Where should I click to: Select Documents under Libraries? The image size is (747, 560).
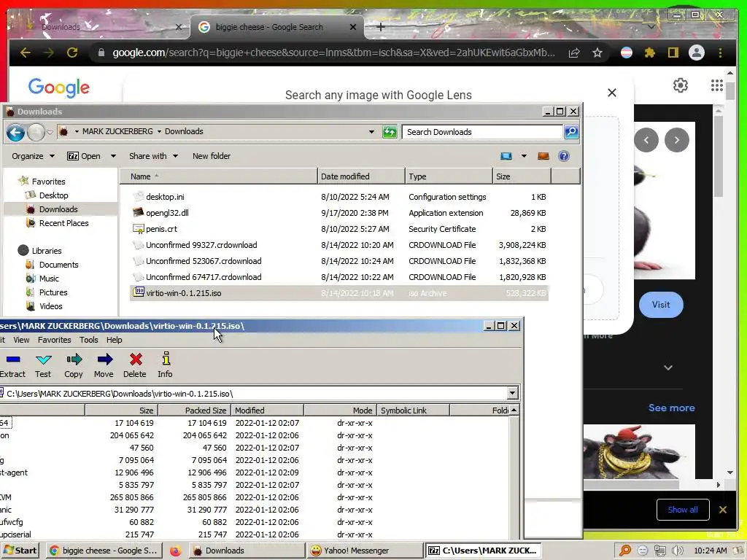[x=58, y=265]
